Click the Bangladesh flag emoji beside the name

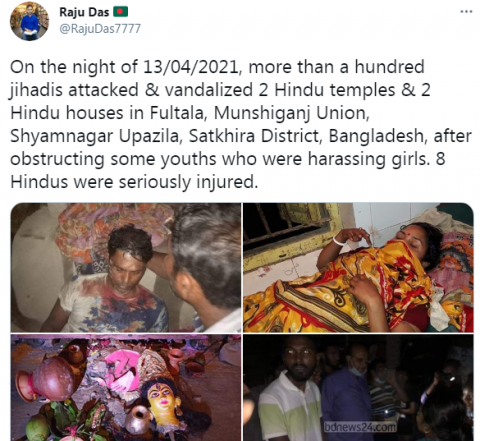pyautogui.click(x=120, y=12)
